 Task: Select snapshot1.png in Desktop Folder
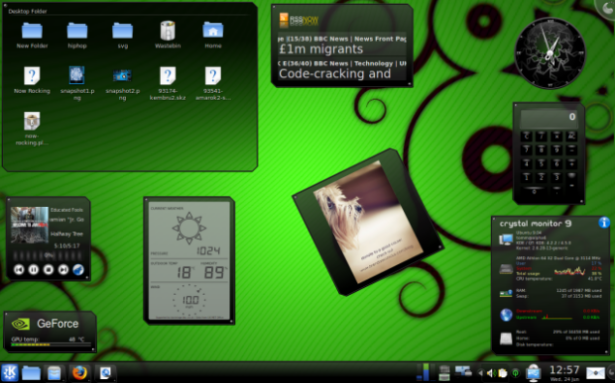point(77,75)
